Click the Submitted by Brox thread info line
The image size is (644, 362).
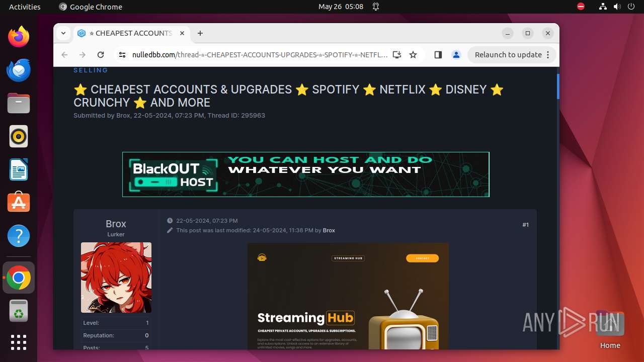[x=169, y=116]
